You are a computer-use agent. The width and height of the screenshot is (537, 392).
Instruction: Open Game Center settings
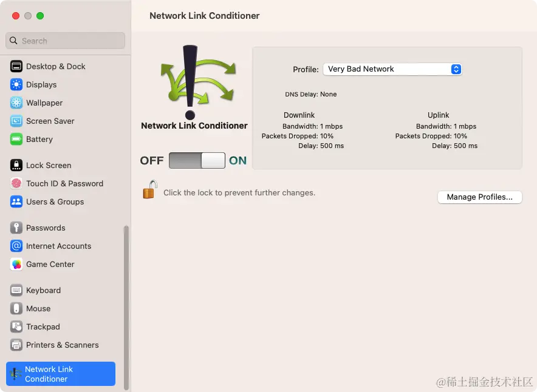(x=61, y=264)
